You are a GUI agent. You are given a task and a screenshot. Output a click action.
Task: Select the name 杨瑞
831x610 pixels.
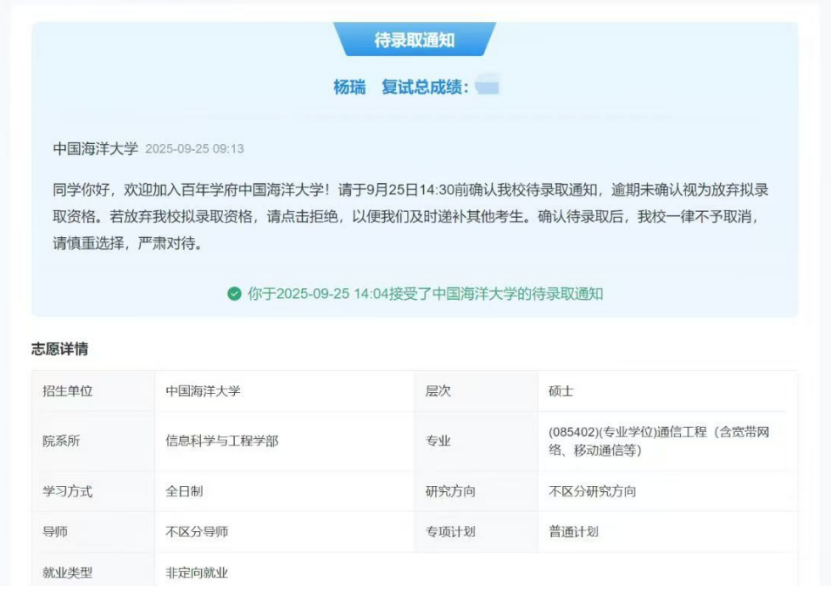click(349, 87)
